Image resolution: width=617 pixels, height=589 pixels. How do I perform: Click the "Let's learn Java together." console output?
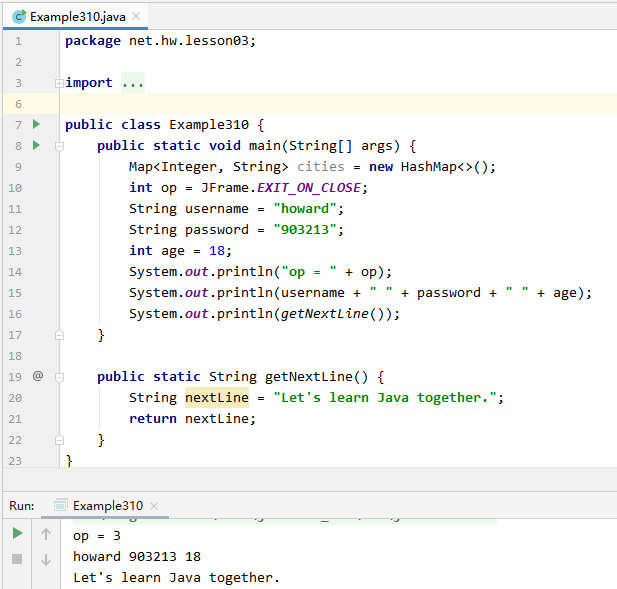(176, 578)
